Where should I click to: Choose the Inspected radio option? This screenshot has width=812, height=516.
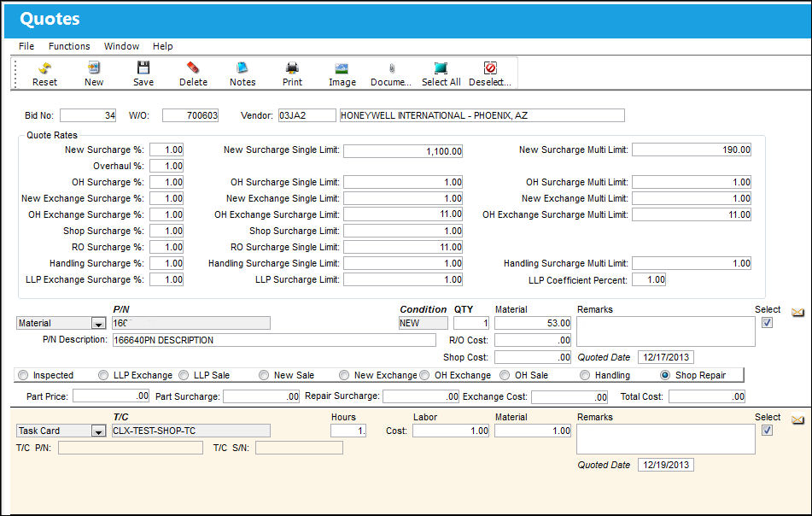(23, 375)
